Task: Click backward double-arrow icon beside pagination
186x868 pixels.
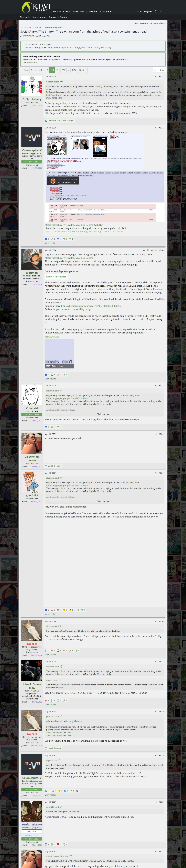Action: click(155, 70)
